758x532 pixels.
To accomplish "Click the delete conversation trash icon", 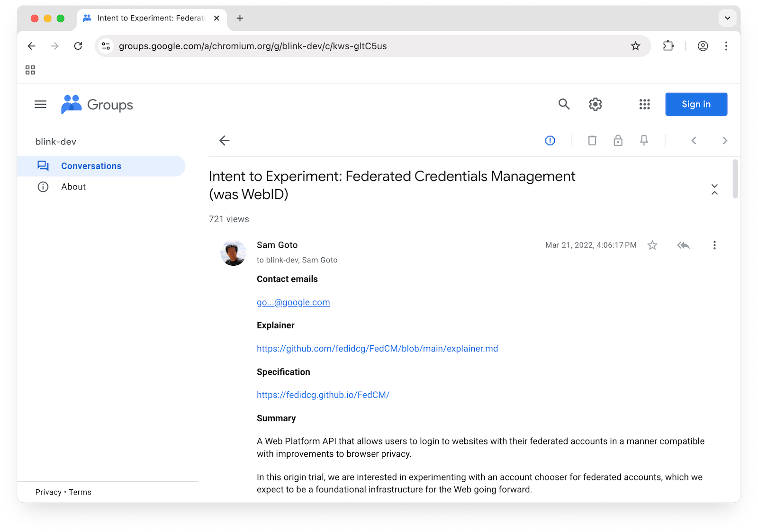I will (592, 141).
